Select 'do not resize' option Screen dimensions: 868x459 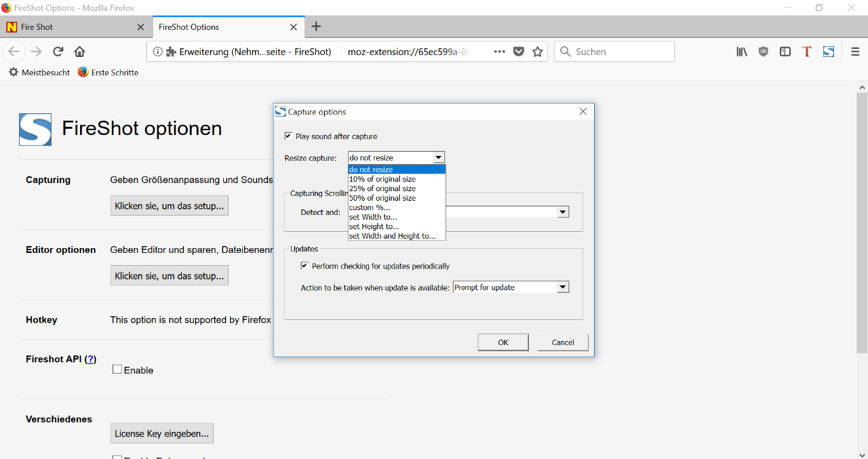(x=397, y=169)
